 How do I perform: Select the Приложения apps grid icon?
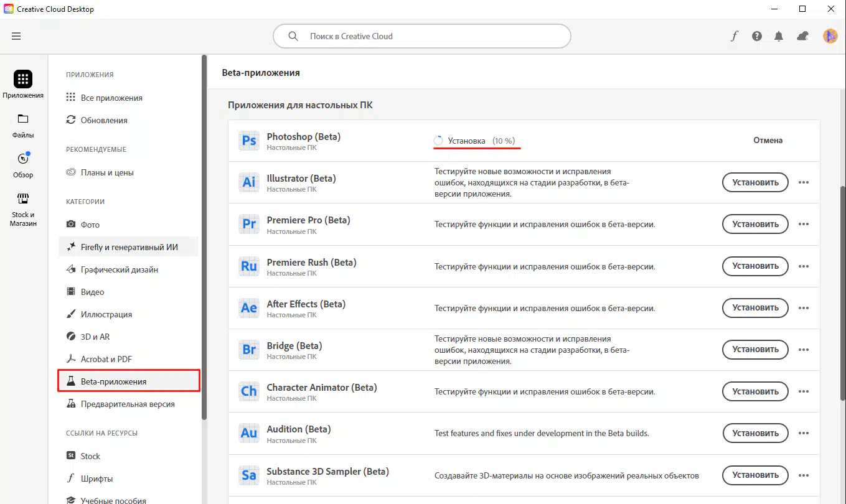(23, 79)
